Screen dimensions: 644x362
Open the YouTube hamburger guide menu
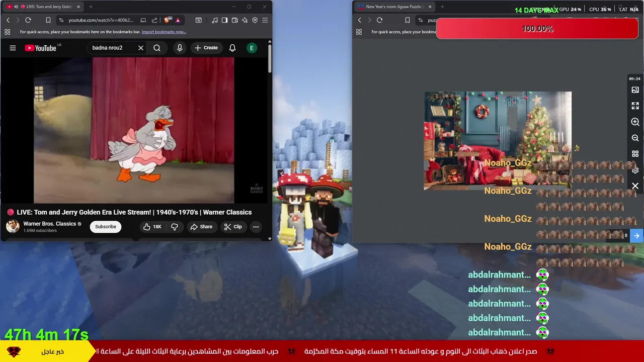click(x=13, y=48)
